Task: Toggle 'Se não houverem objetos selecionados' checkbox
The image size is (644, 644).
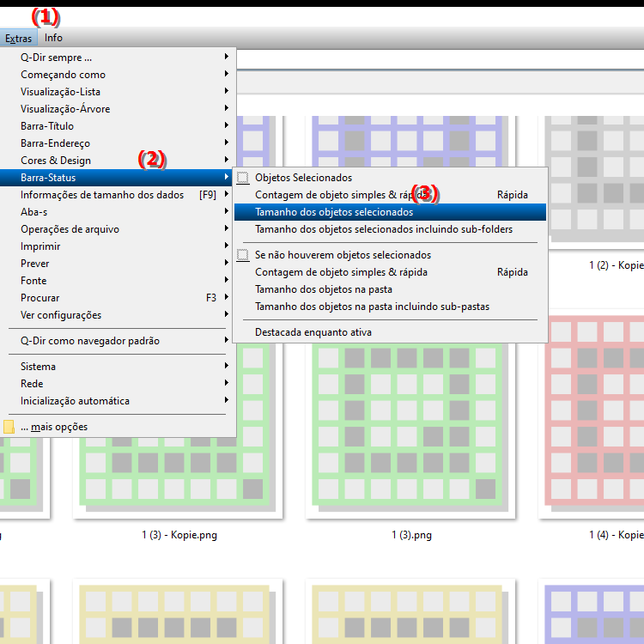Action: pyautogui.click(x=243, y=255)
